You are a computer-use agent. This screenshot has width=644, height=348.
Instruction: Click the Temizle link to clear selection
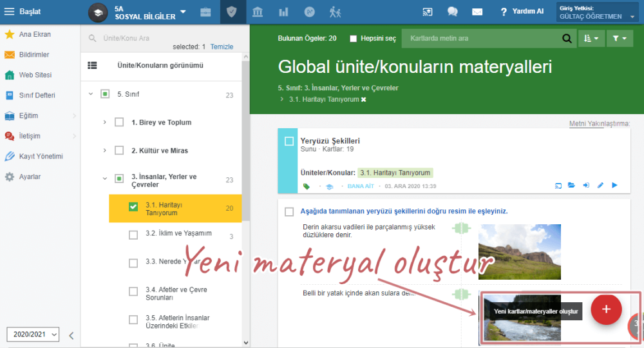tap(222, 47)
